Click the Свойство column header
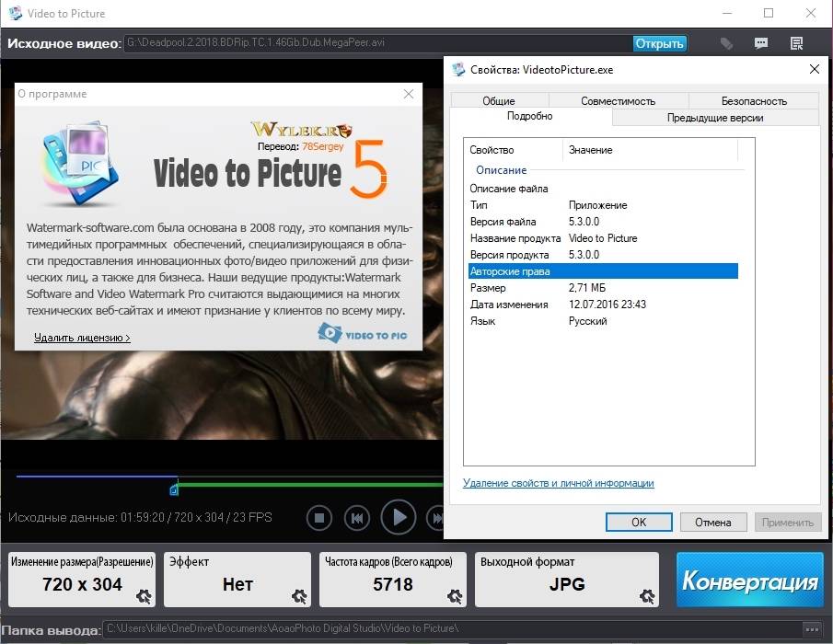 [514, 150]
